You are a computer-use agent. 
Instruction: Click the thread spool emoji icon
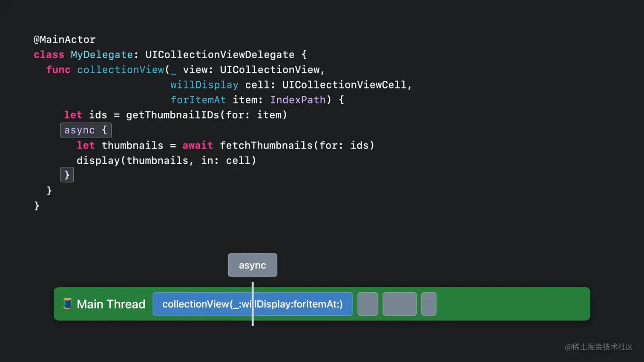(68, 304)
